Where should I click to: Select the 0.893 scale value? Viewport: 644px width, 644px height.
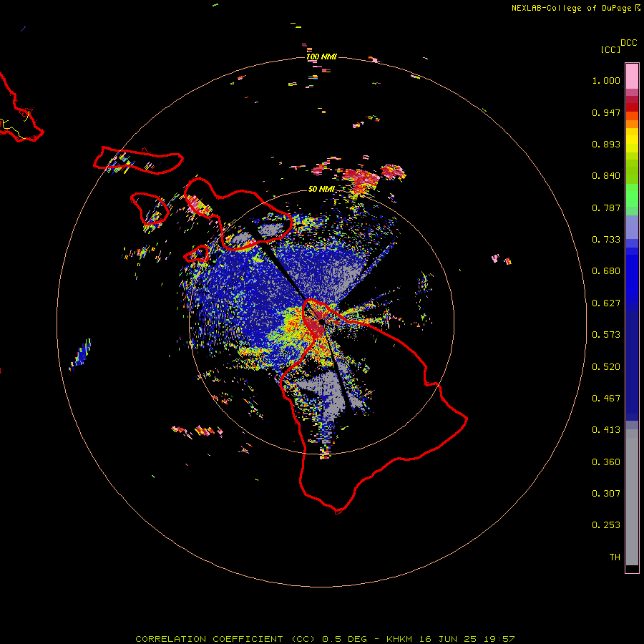[x=606, y=144]
